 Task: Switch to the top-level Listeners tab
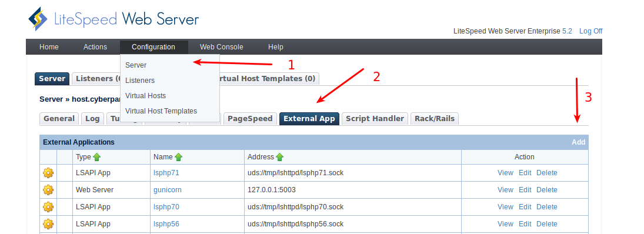[96, 78]
